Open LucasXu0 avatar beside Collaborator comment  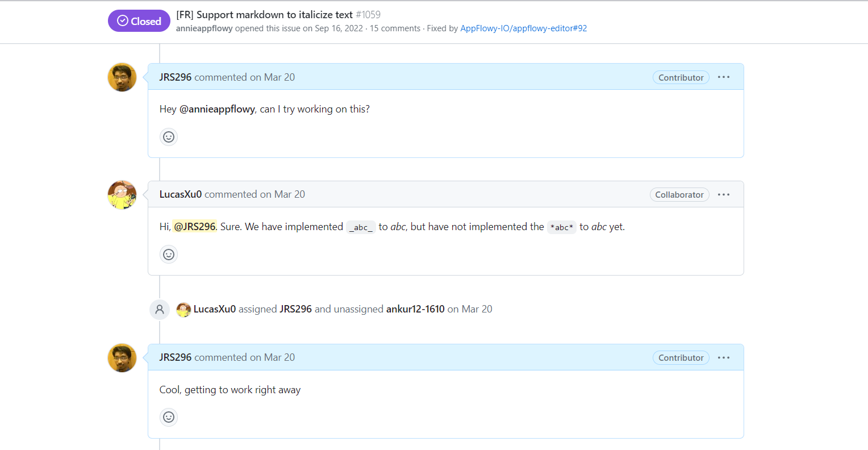click(x=122, y=195)
